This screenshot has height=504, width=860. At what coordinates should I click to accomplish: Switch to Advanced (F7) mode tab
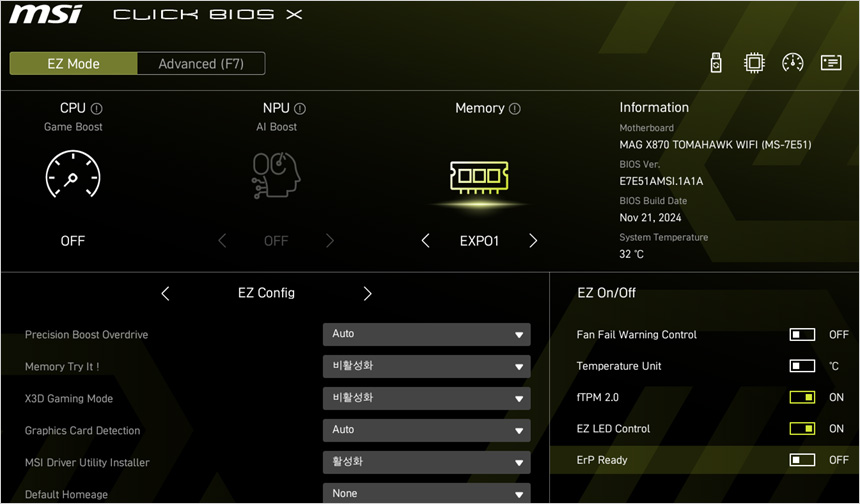(x=200, y=63)
